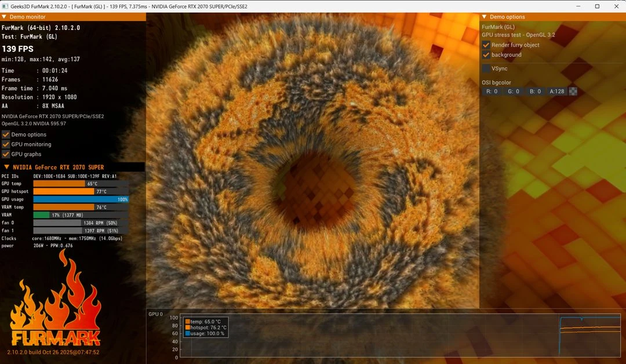
Task: Uncheck the Demo options checkbox
Action: click(6, 134)
